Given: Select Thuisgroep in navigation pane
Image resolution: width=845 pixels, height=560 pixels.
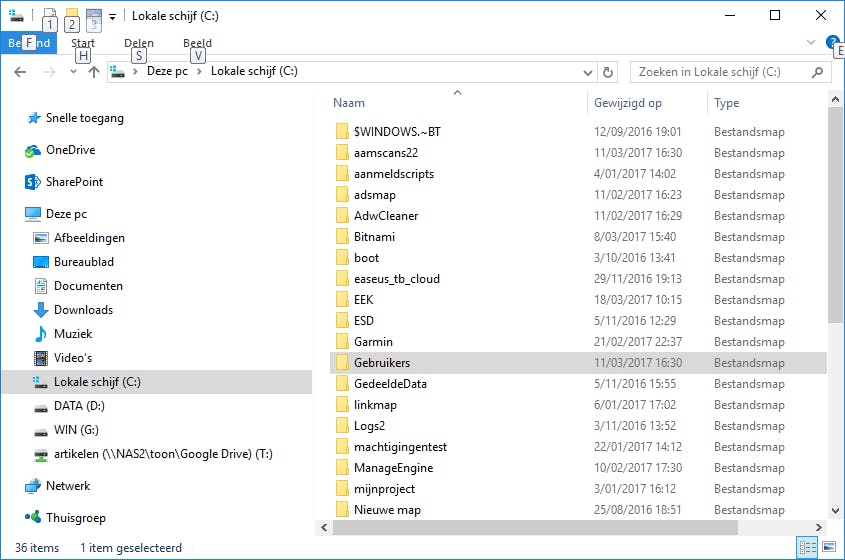Looking at the screenshot, I should click(75, 518).
